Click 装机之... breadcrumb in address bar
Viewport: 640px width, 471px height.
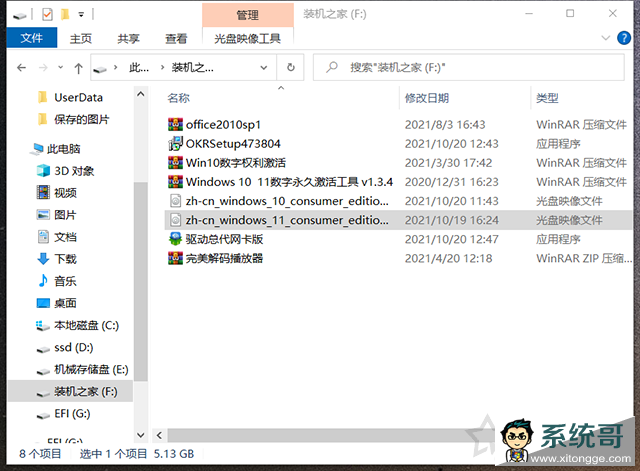192,67
